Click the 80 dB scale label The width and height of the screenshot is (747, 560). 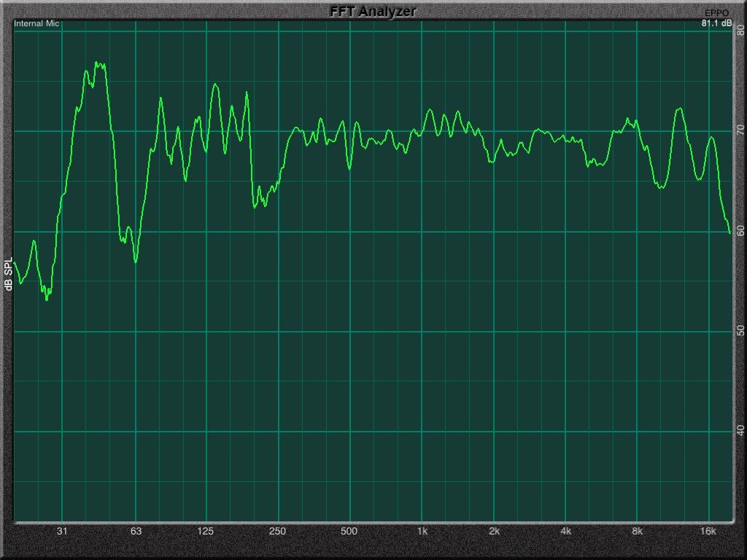tap(741, 31)
